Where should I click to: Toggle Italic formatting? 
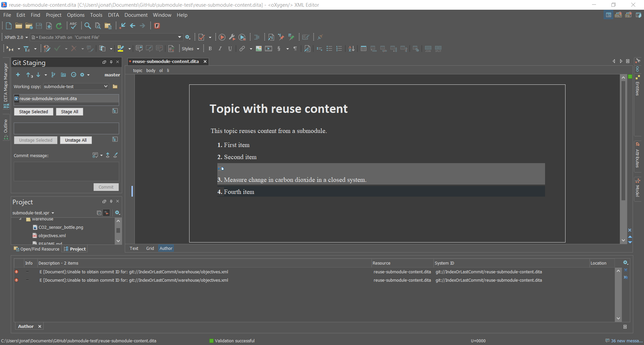click(x=220, y=49)
